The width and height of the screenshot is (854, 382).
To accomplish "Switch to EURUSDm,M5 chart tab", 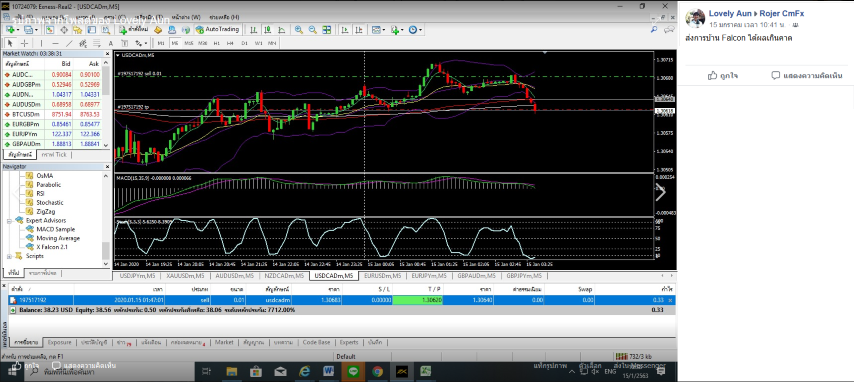I will pos(382,276).
